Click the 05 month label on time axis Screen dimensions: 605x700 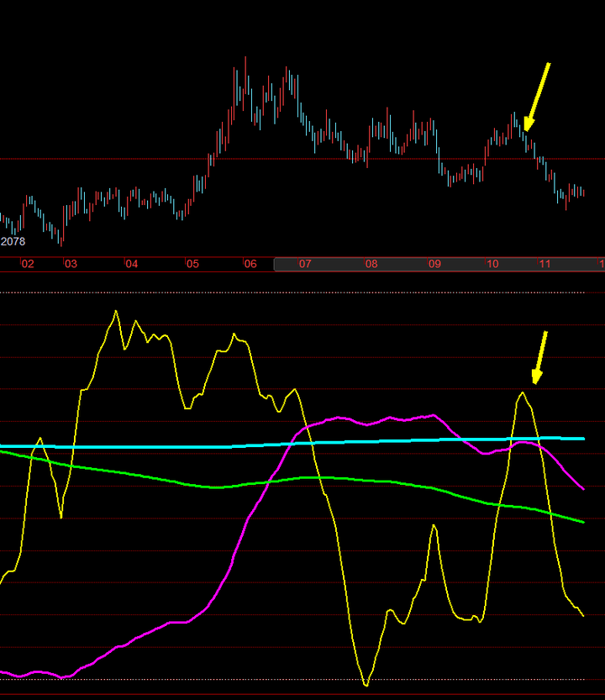click(192, 264)
